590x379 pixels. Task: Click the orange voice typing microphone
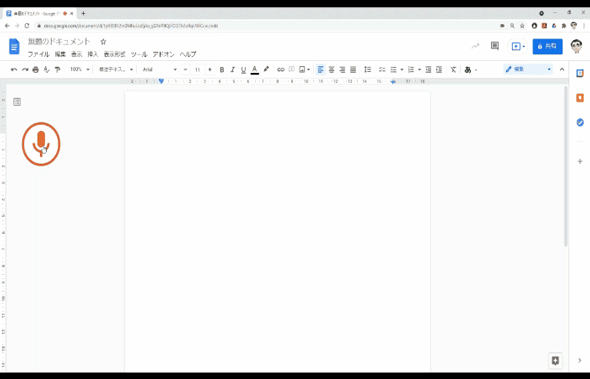41,144
